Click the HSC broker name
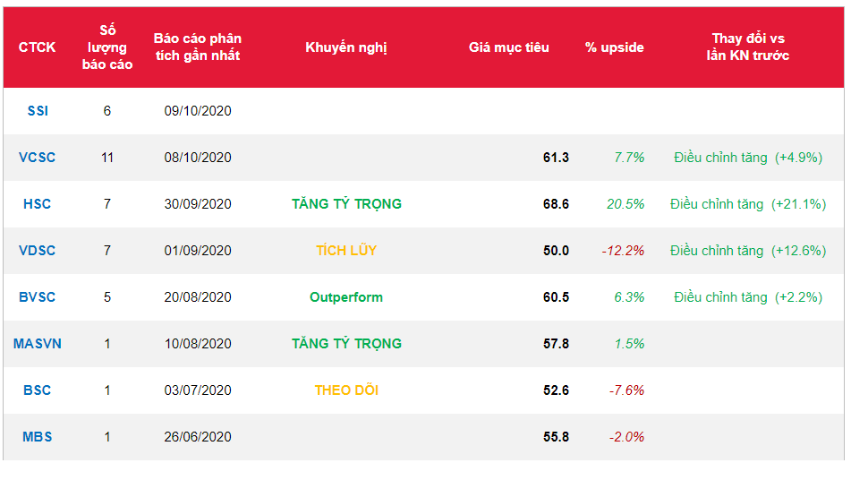The image size is (868, 480). point(38,204)
